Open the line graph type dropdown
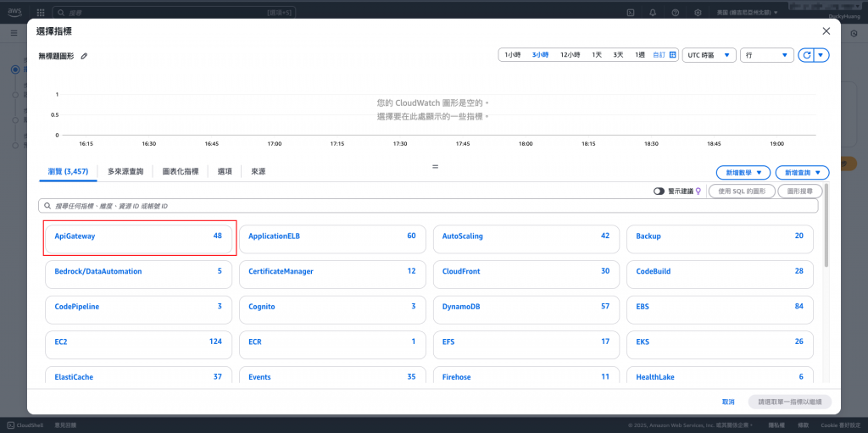 click(766, 55)
